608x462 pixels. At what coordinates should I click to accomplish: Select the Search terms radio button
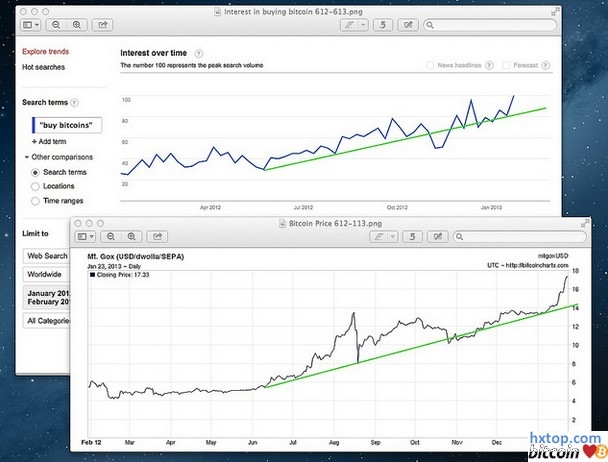[x=37, y=172]
